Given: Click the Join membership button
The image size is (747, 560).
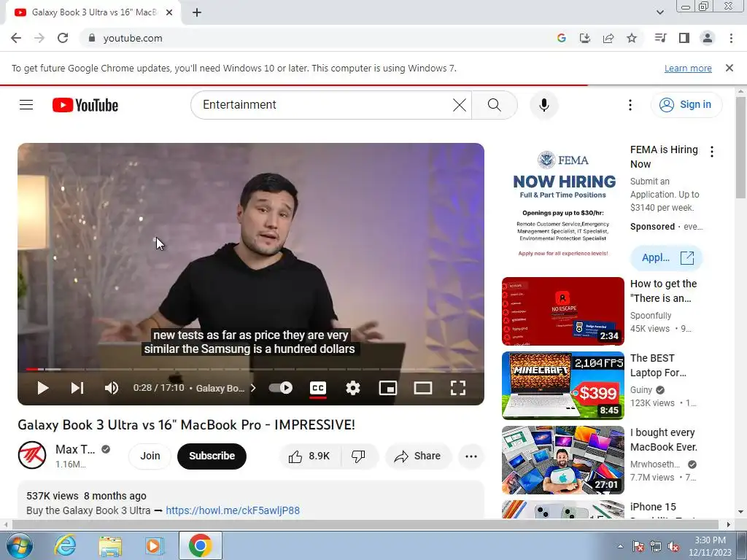Looking at the screenshot, I should (150, 456).
